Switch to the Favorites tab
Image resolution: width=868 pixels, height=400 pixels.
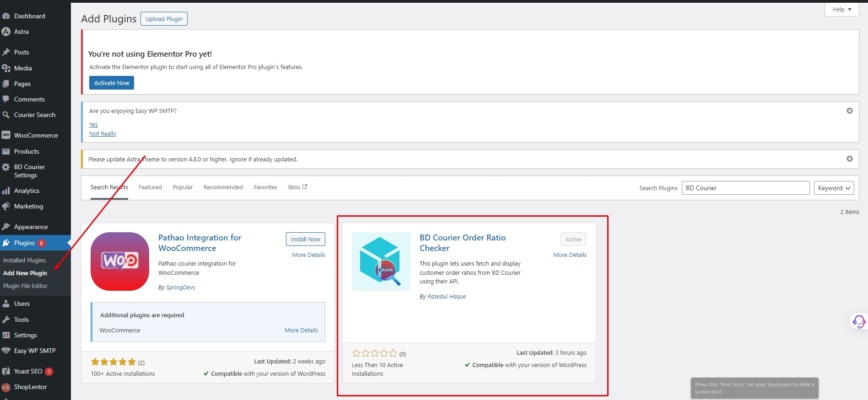[x=265, y=187]
